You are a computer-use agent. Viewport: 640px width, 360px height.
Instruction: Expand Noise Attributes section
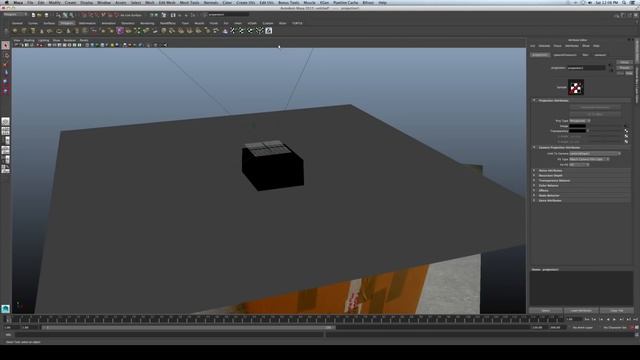(x=534, y=171)
